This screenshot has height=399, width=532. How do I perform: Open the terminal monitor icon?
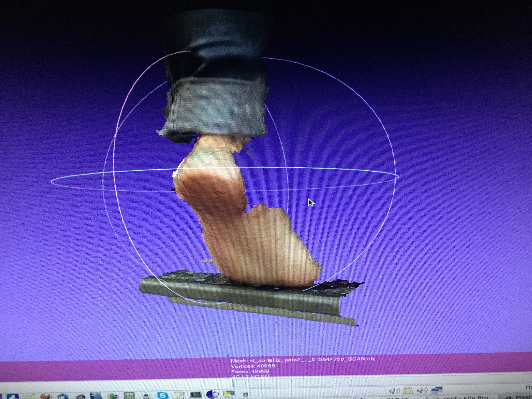(x=196, y=395)
